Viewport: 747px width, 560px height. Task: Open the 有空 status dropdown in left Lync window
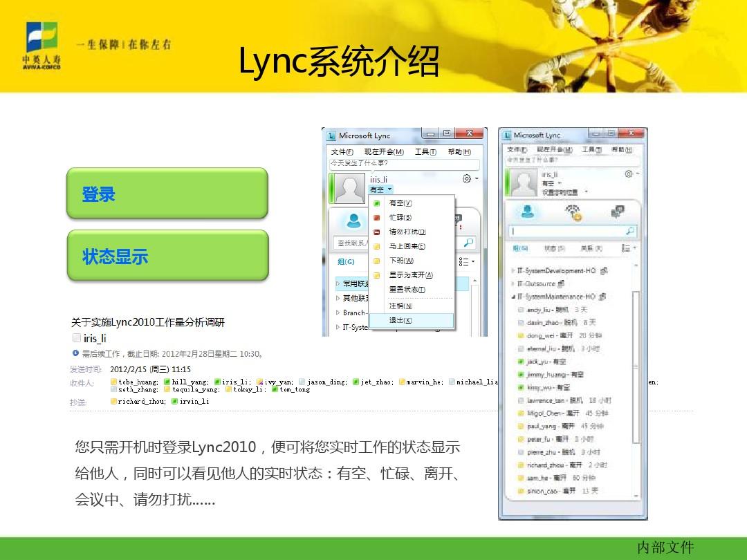[380, 189]
